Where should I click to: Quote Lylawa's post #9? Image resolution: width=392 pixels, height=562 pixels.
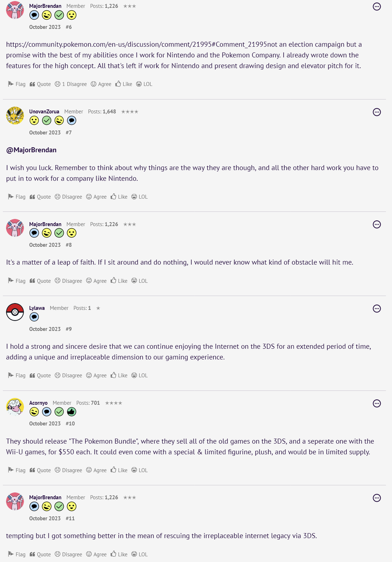[x=40, y=375]
